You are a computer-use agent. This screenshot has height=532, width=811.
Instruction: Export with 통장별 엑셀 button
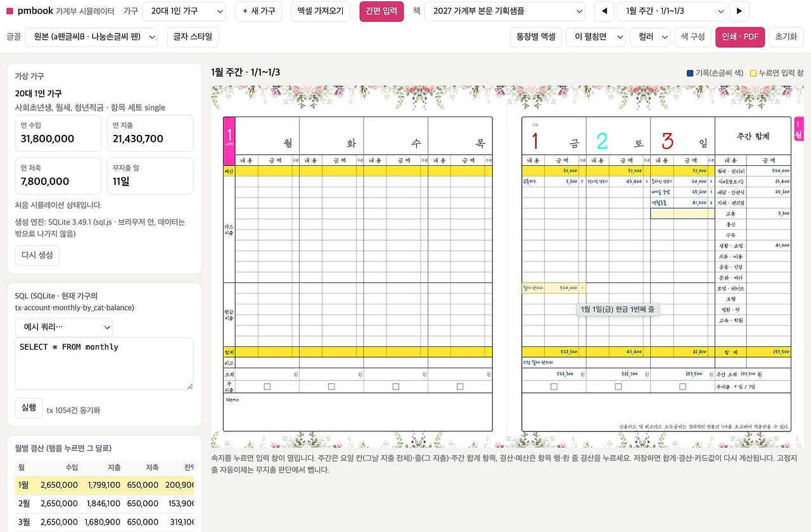click(x=536, y=37)
